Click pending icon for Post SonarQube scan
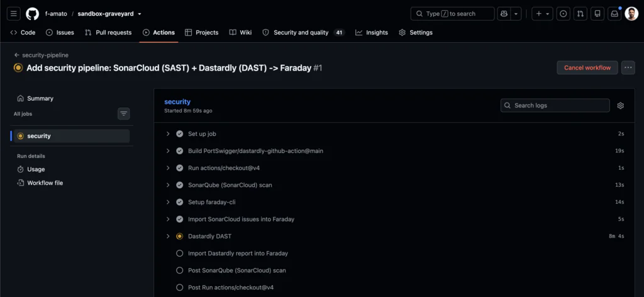Viewport: 644px width, 297px height. 179,271
